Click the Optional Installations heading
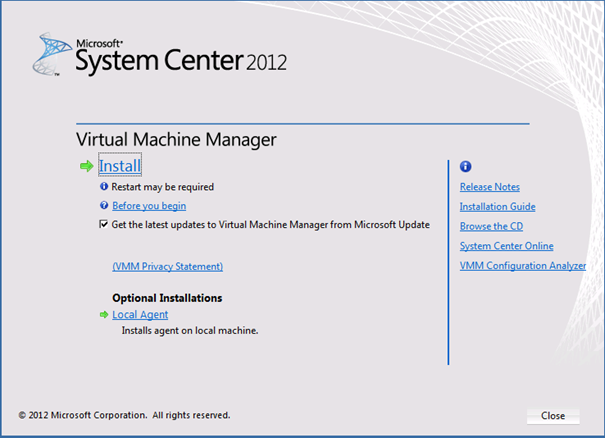This screenshot has height=438, width=605. tap(167, 298)
